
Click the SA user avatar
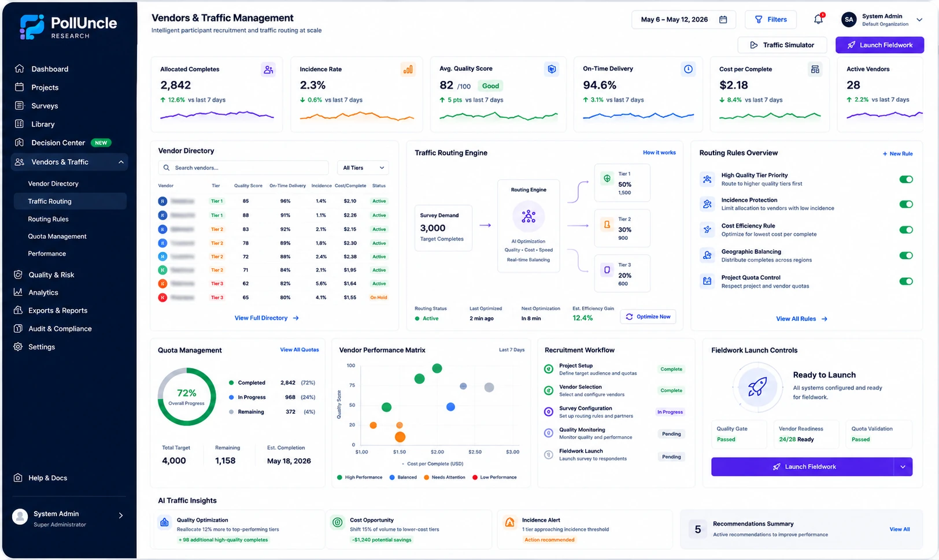pos(849,20)
